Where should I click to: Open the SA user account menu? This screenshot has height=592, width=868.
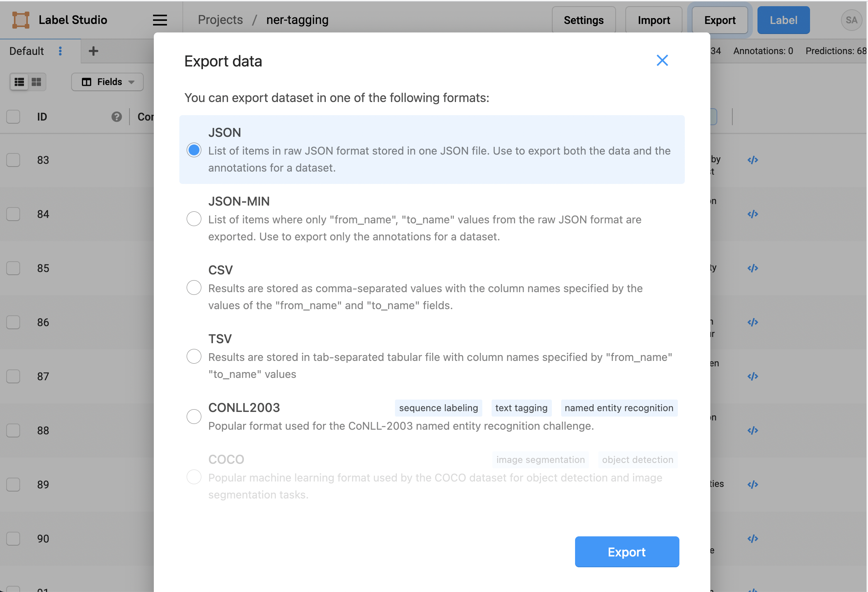pos(852,20)
